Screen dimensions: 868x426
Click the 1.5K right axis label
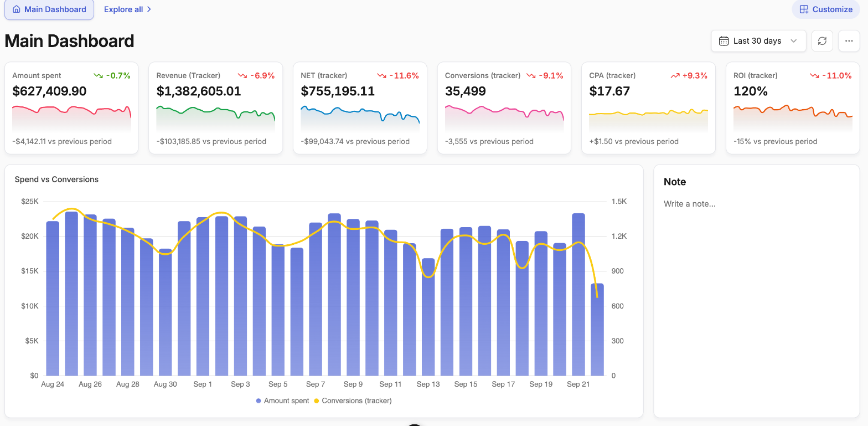tap(619, 202)
